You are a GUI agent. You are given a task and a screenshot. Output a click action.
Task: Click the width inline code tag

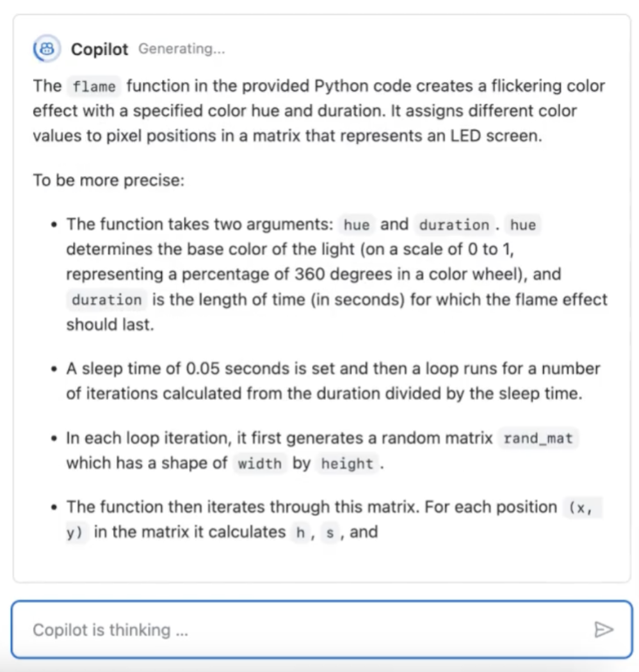pos(259,463)
